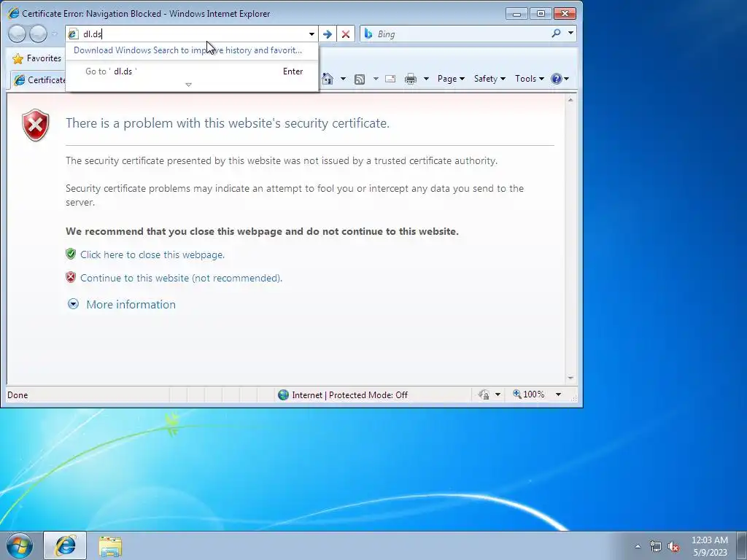Continue to this website (not recommended) link
Image resolution: width=747 pixels, height=560 pixels.
pyautogui.click(x=181, y=278)
